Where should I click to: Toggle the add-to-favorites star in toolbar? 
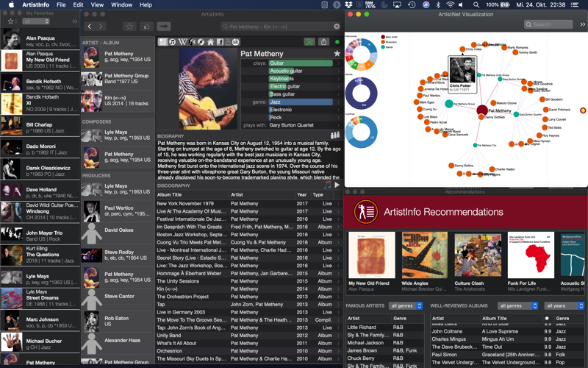[129, 26]
